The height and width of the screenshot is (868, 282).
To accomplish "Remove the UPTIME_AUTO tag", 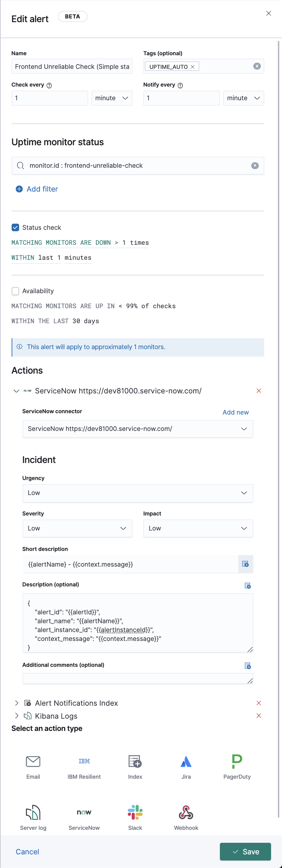I will click(193, 66).
